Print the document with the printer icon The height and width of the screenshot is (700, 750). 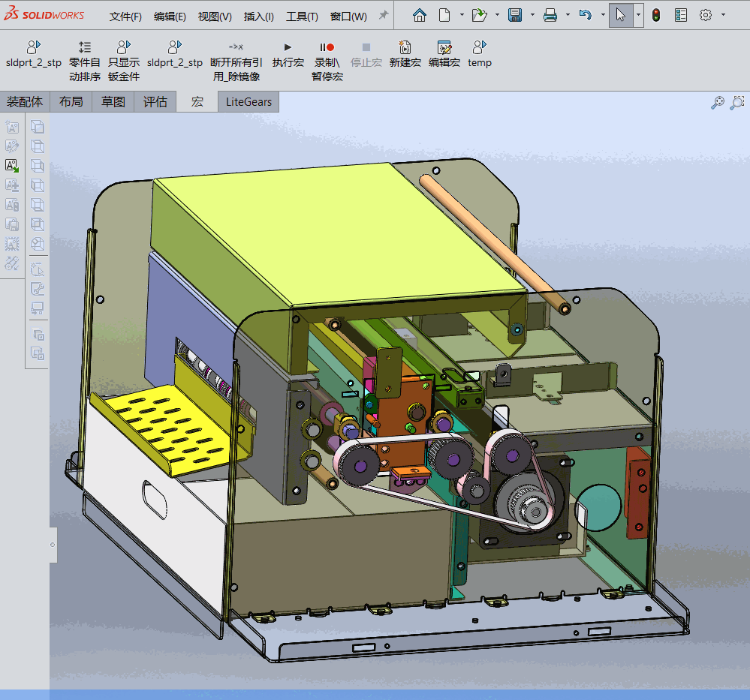(550, 15)
